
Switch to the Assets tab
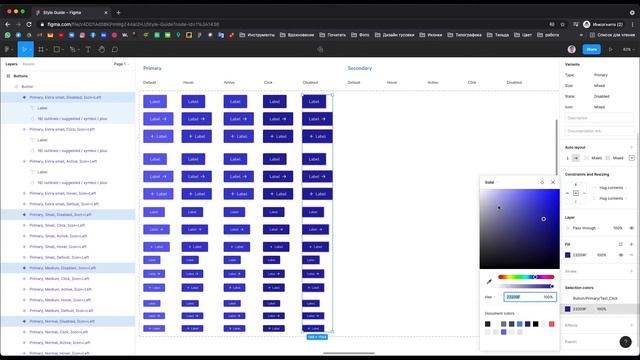[x=28, y=64]
